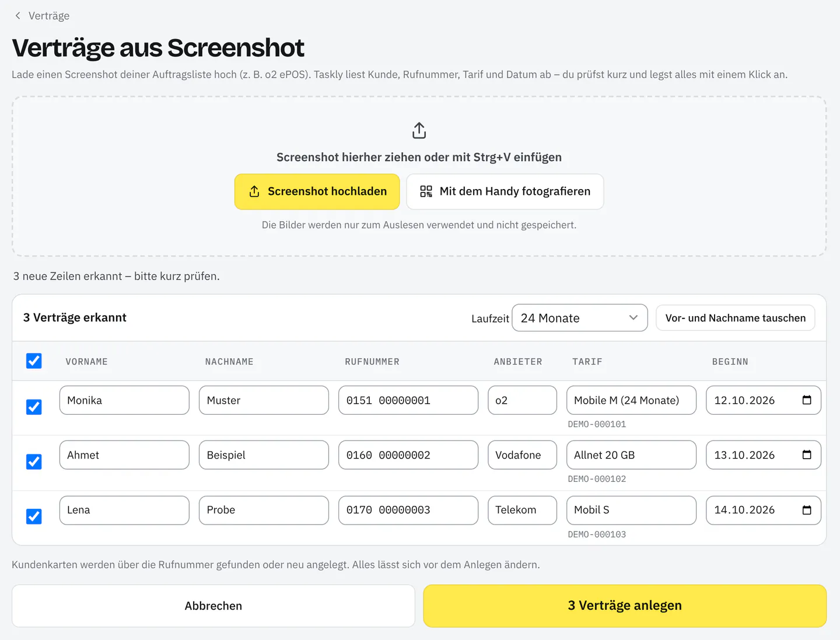Edit the Anbieter field containing Vodafone
840x640 pixels.
coord(522,455)
